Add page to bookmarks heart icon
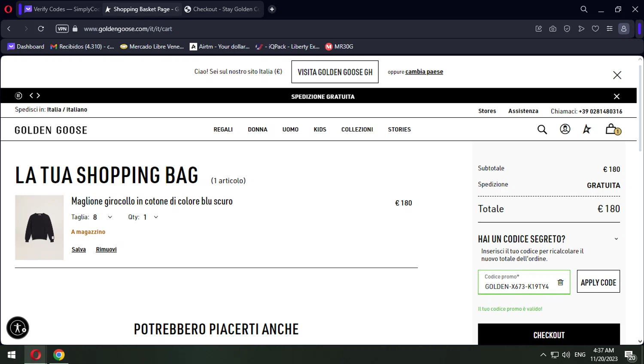The image size is (644, 364). [595, 29]
